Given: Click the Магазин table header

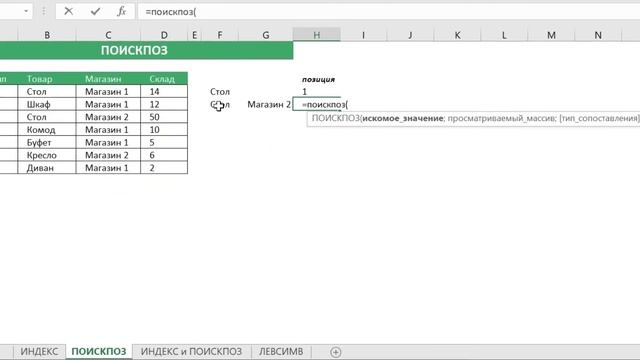Looking at the screenshot, I should (x=108, y=78).
